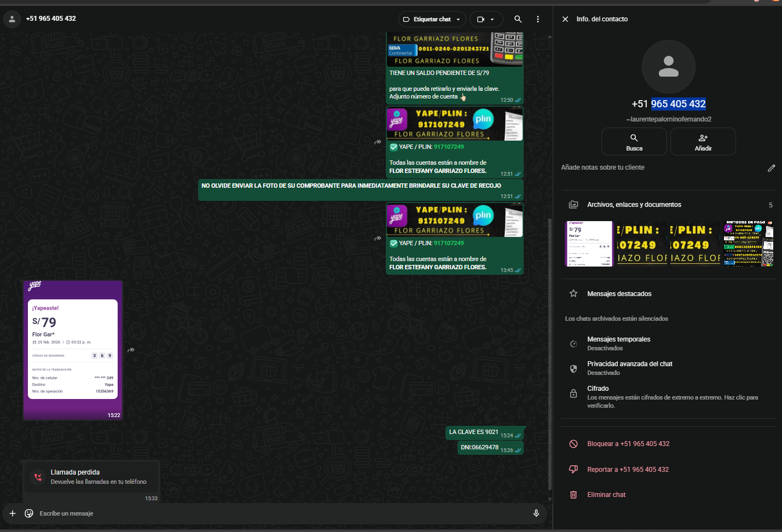Click the Escribe un mensaje input field
The height and width of the screenshot is (532, 782).
(x=274, y=513)
